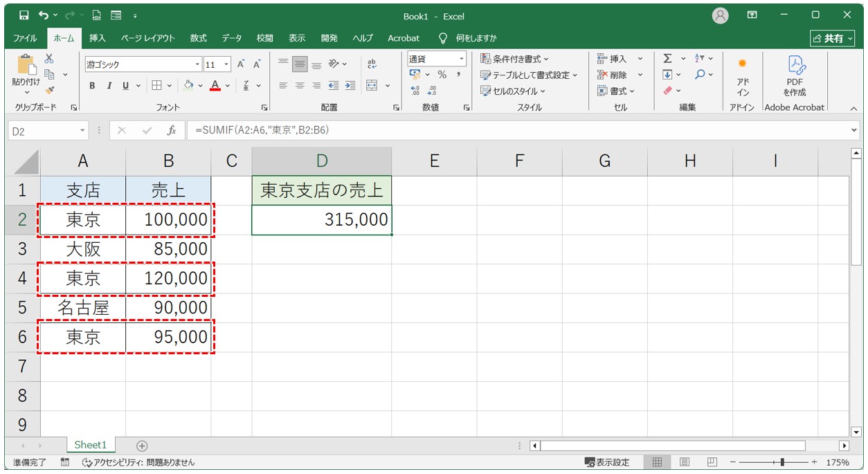
Task: Undo the last action
Action: pos(44,15)
